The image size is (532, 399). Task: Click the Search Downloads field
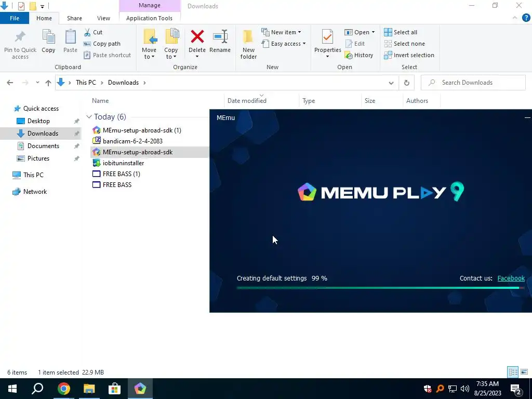point(473,83)
